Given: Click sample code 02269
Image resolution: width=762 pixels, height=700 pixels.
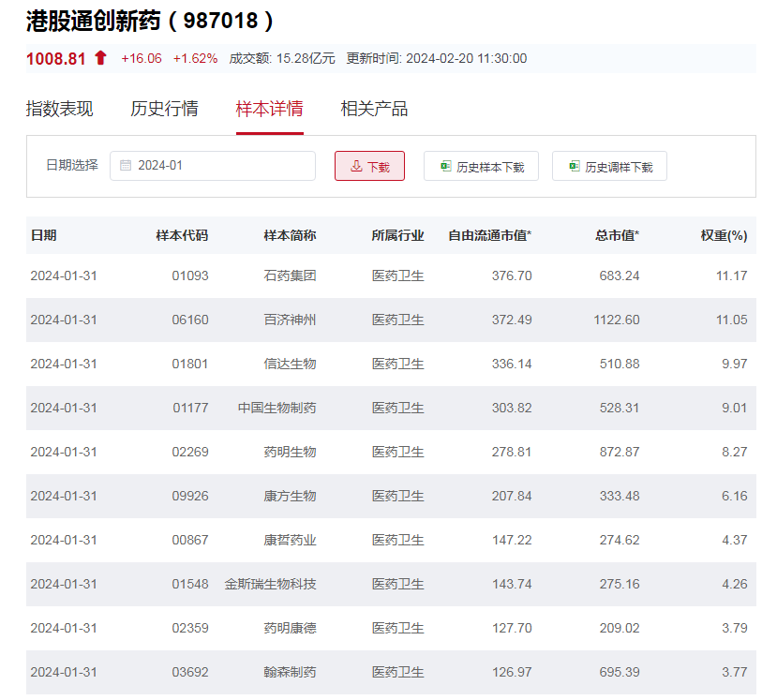Looking at the screenshot, I should click(190, 452).
